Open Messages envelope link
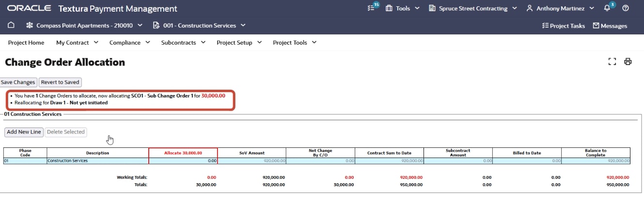 610,26
